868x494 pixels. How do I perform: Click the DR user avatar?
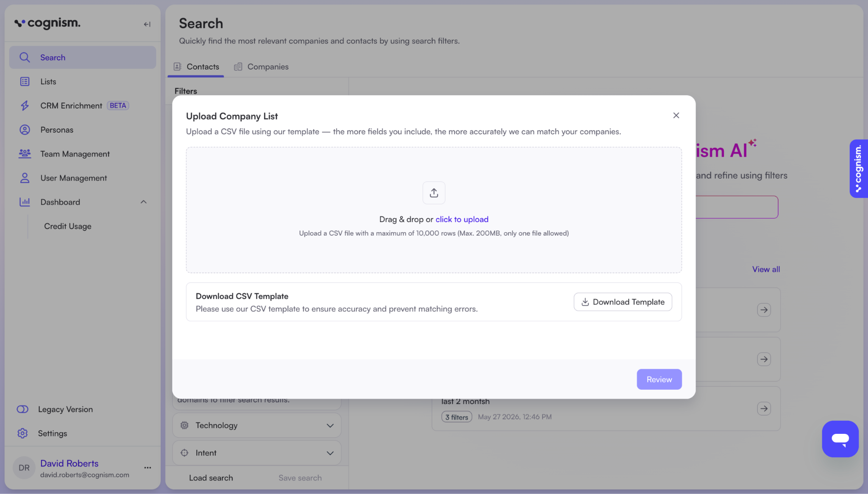[24, 468]
